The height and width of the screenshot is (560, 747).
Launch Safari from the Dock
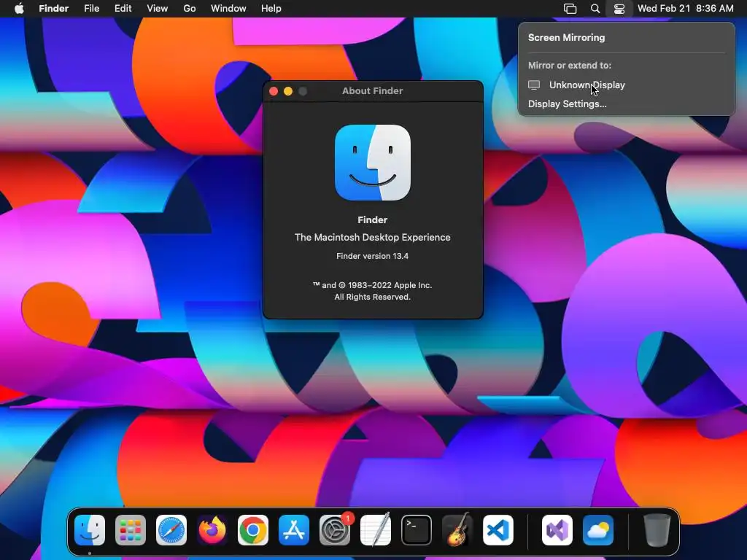click(x=171, y=530)
